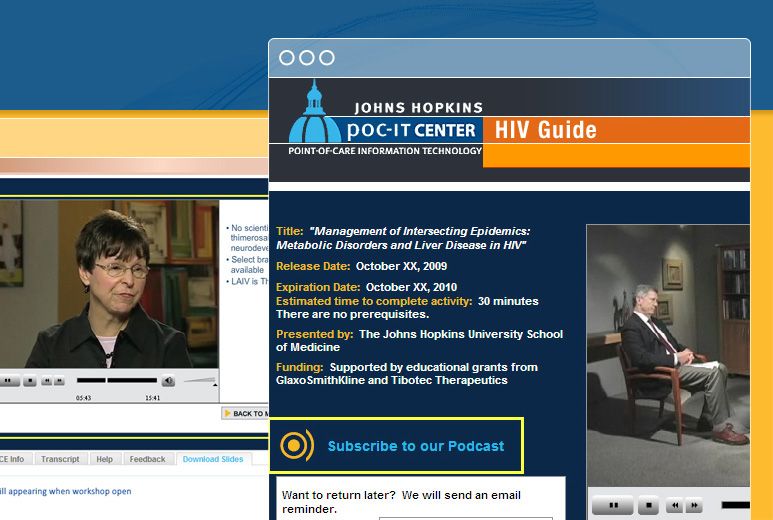Click the 'appearing when workshop open' link
Image resolution: width=773 pixels, height=520 pixels.
pyautogui.click(x=70, y=491)
